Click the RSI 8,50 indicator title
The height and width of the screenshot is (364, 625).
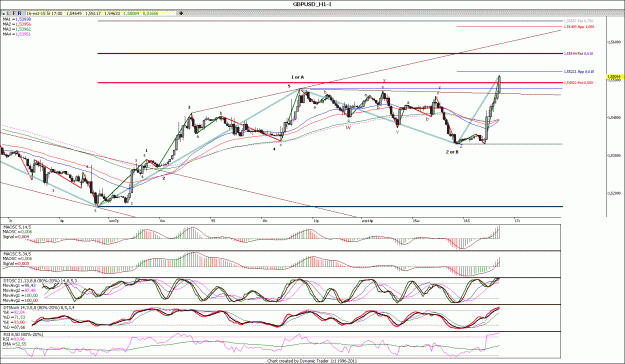point(23,334)
